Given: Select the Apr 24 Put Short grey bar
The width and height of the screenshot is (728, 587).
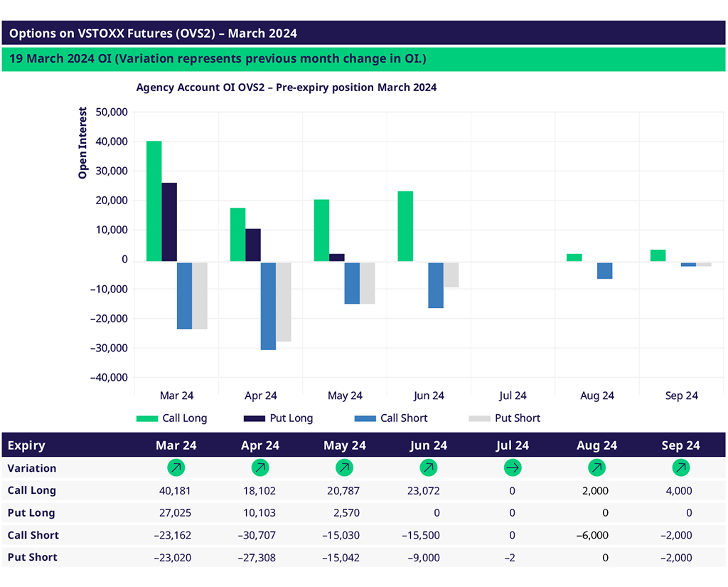Looking at the screenshot, I should (x=284, y=302).
